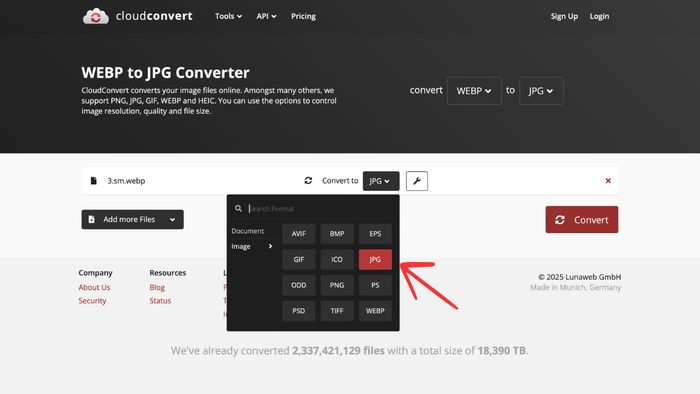Open the WEBP source format dropdown
This screenshot has height=394, width=700.
click(474, 91)
